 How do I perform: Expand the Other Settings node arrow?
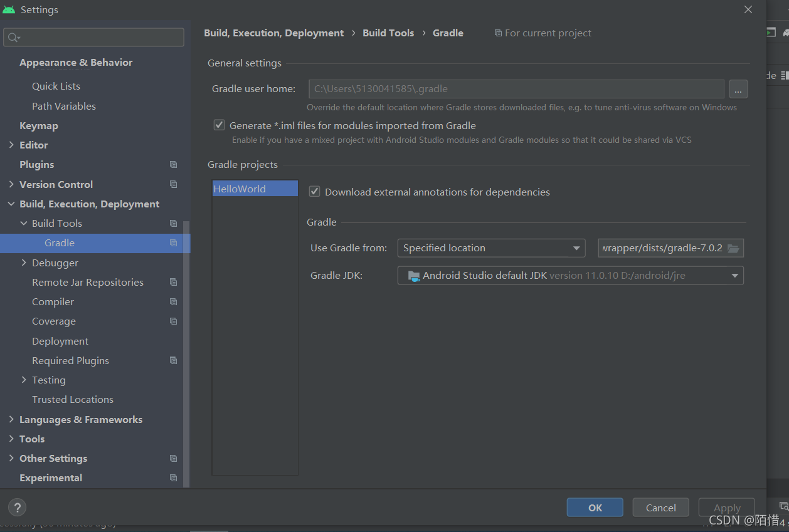tap(11, 458)
